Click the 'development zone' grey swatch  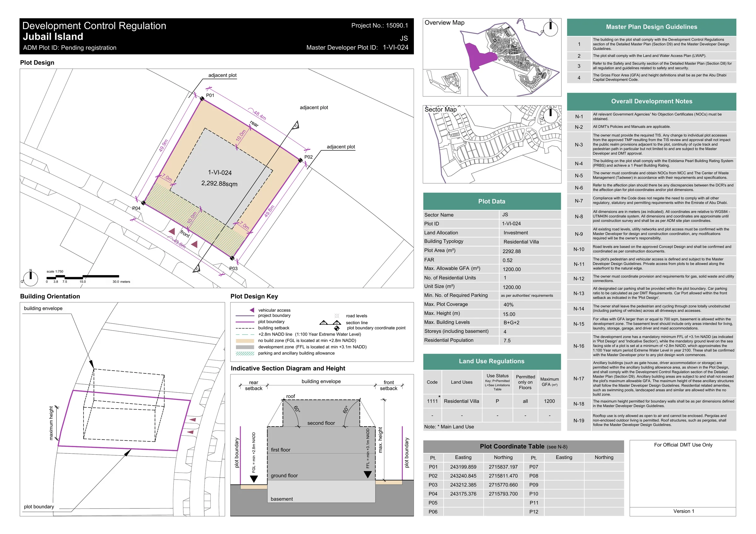point(245,347)
